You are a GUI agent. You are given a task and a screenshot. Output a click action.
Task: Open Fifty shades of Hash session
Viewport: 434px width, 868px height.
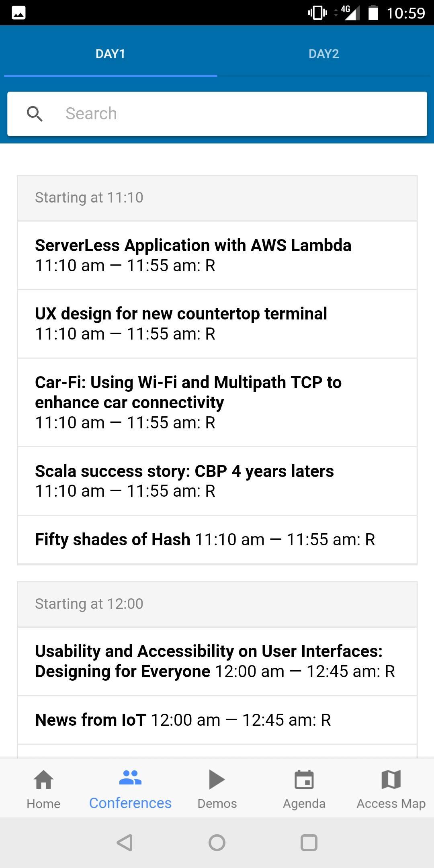click(x=217, y=539)
